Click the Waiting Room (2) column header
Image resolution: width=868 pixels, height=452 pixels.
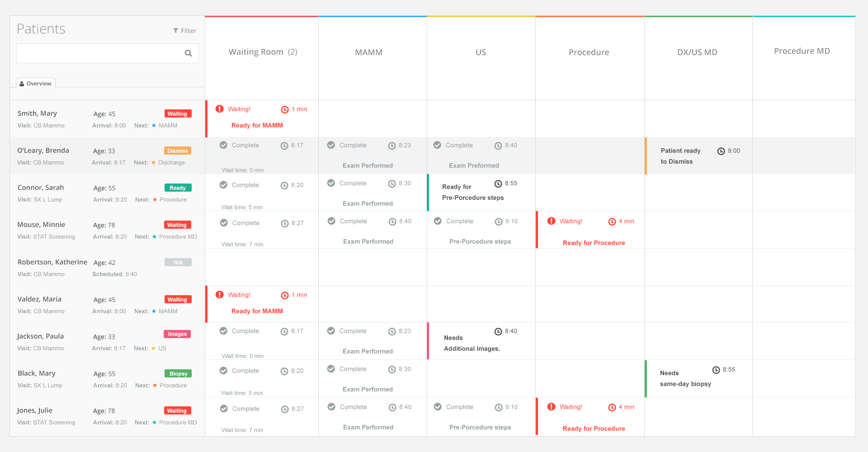point(263,52)
